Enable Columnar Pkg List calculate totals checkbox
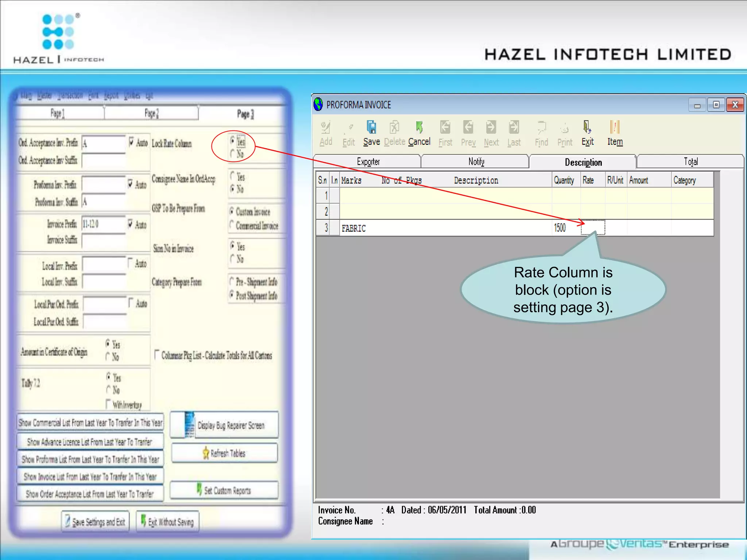Screen dimensions: 747x560 click(157, 354)
